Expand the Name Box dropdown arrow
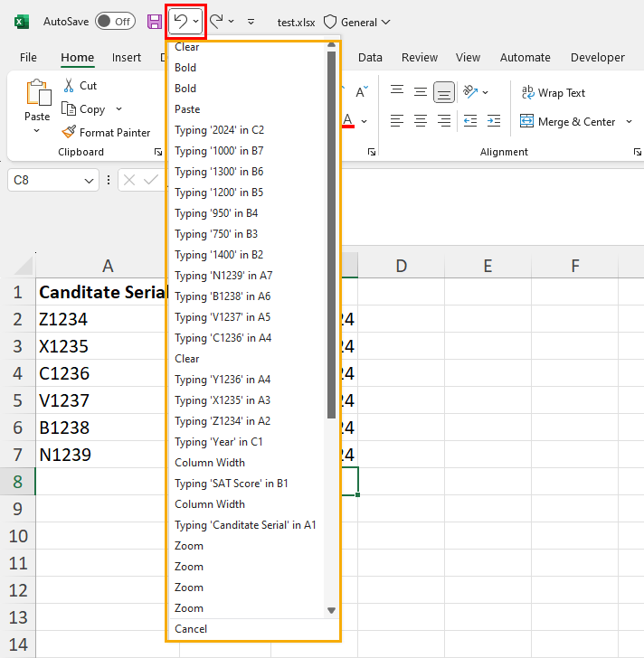Image resolution: width=644 pixels, height=658 pixels. coord(89,181)
